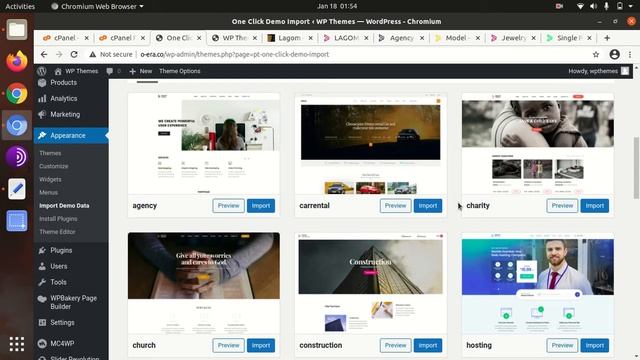The width and height of the screenshot is (640, 360).
Task: Click the WordPress logo in admin bar
Action: tap(42, 71)
